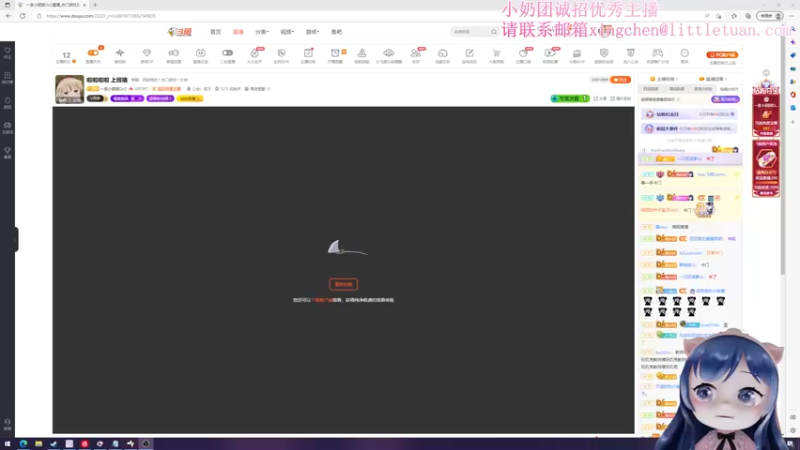
Task: Click the green button above the player
Action: [x=570, y=98]
